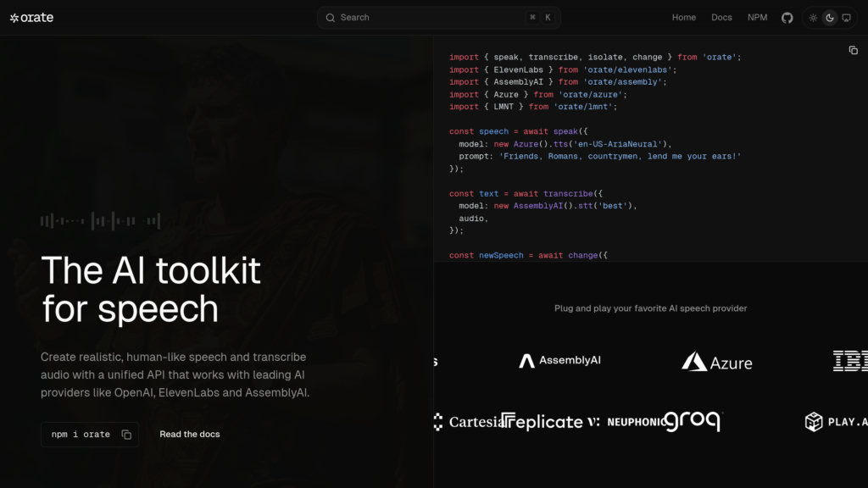Click the AssemblyAI provider logo
The height and width of the screenshot is (488, 868).
click(559, 361)
